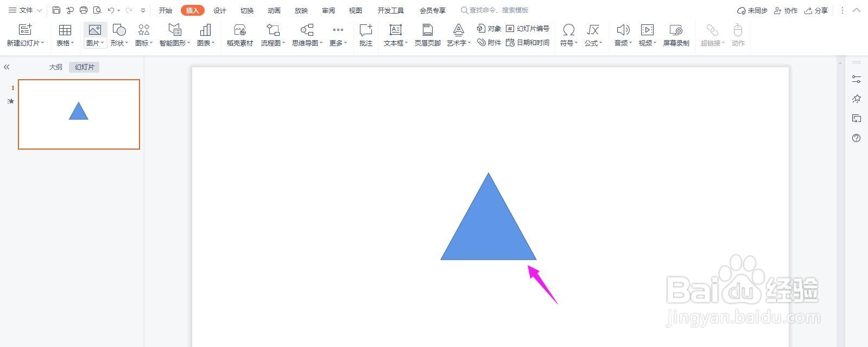
Task: Open the 视图 view tab
Action: pos(356,10)
